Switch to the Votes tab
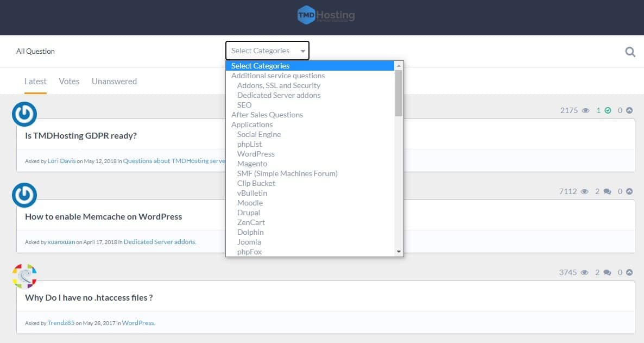This screenshot has width=644, height=343. pos(69,82)
